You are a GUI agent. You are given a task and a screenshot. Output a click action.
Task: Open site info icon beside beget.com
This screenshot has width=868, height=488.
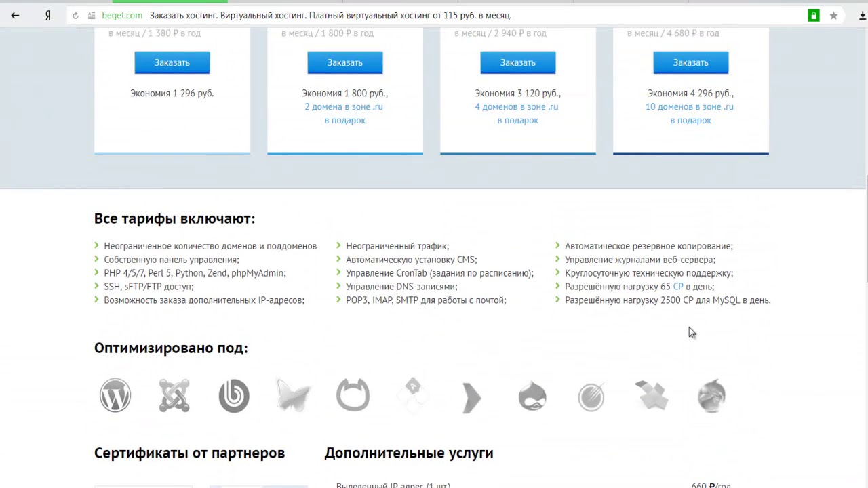pos(92,16)
